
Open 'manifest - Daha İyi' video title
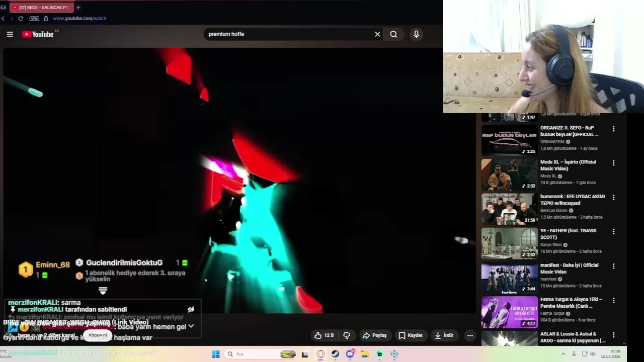[569, 268]
